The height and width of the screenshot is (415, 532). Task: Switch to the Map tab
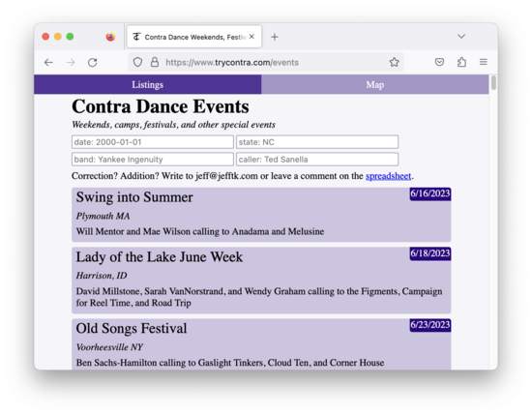(x=375, y=84)
